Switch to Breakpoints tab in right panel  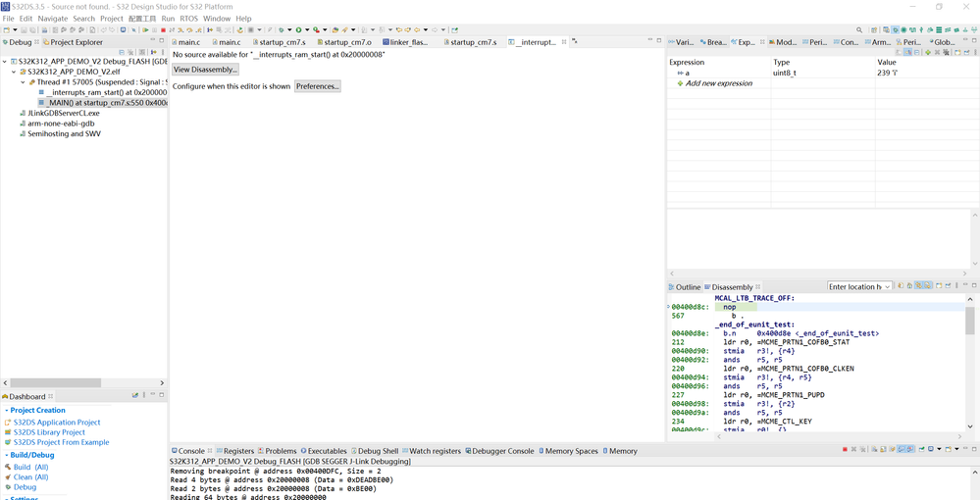click(x=714, y=42)
